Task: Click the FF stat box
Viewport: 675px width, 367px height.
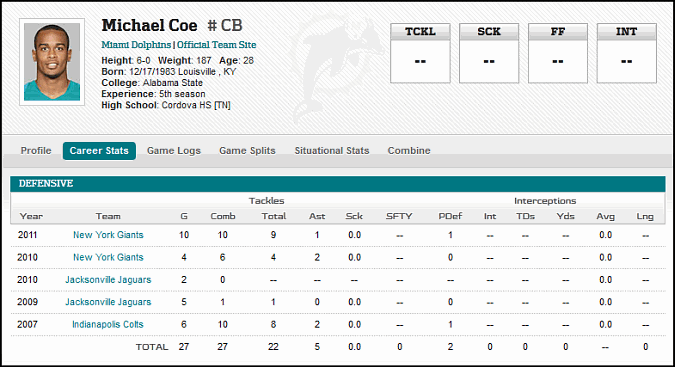Action: (x=558, y=53)
